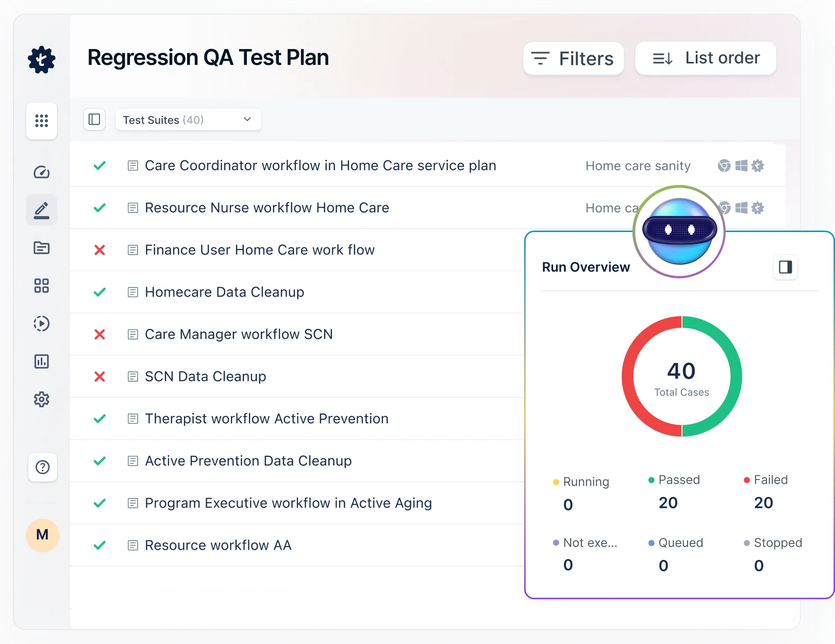Toggle the passed check on Homecare Data Cleanup
835x644 pixels.
tap(99, 292)
